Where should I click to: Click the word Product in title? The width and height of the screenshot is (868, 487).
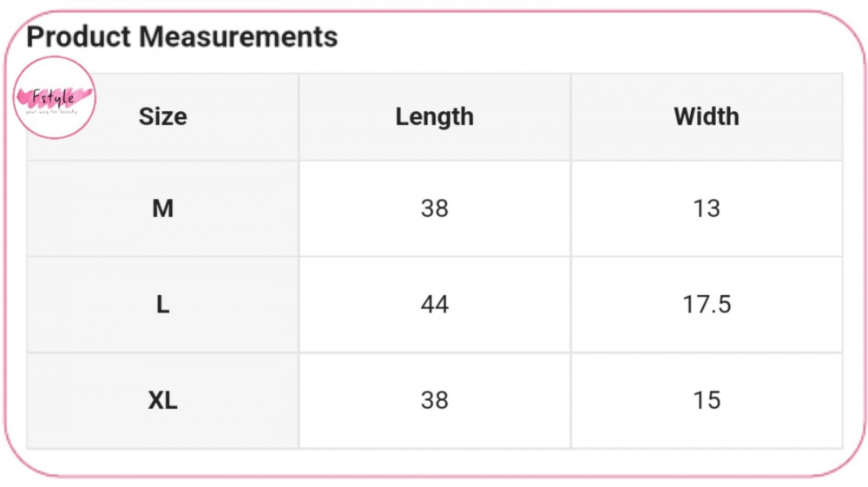coord(78,37)
